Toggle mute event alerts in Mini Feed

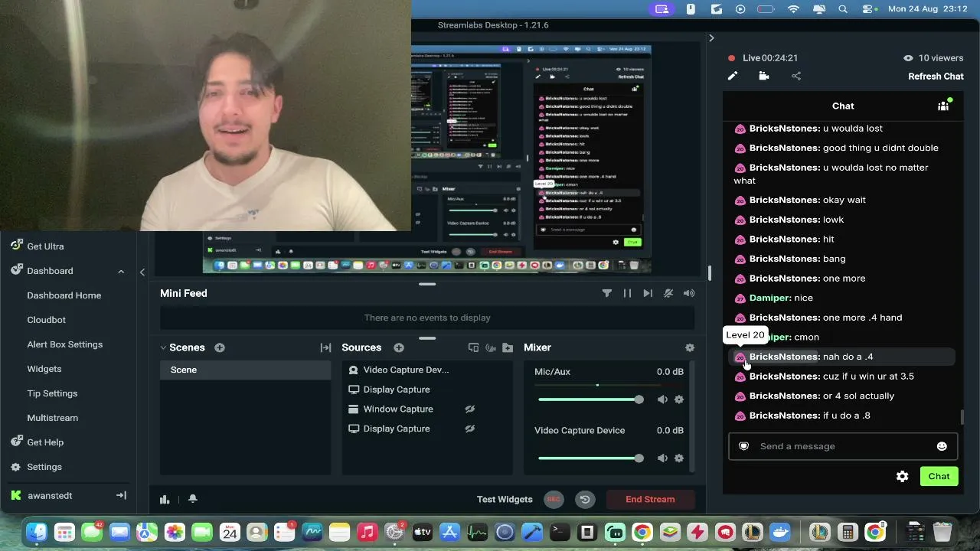(x=668, y=293)
